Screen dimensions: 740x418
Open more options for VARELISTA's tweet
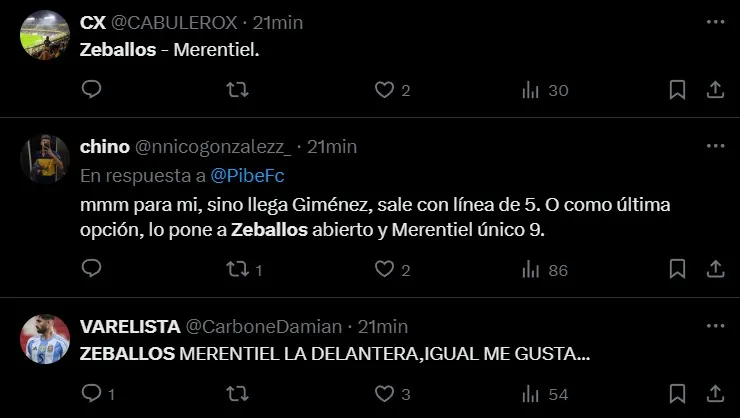[x=715, y=326]
